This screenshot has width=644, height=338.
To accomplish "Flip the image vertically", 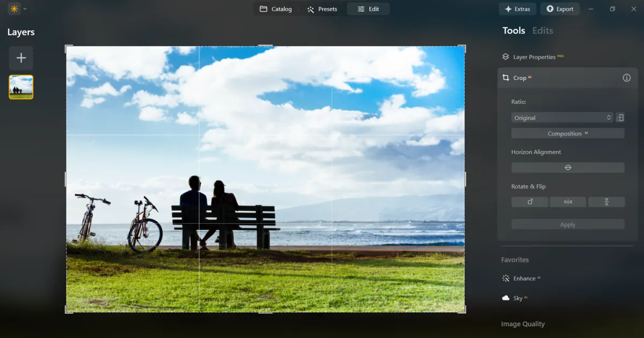I will click(607, 202).
